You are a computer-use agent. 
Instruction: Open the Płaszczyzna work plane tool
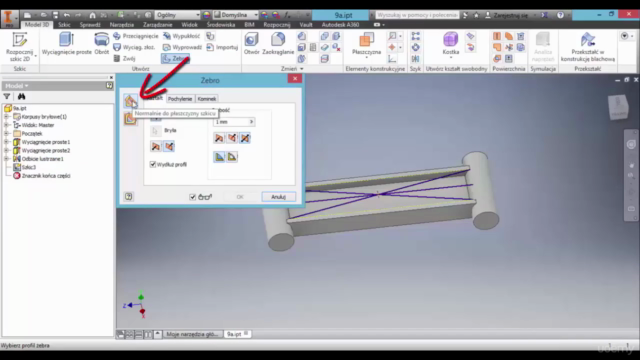(x=366, y=44)
